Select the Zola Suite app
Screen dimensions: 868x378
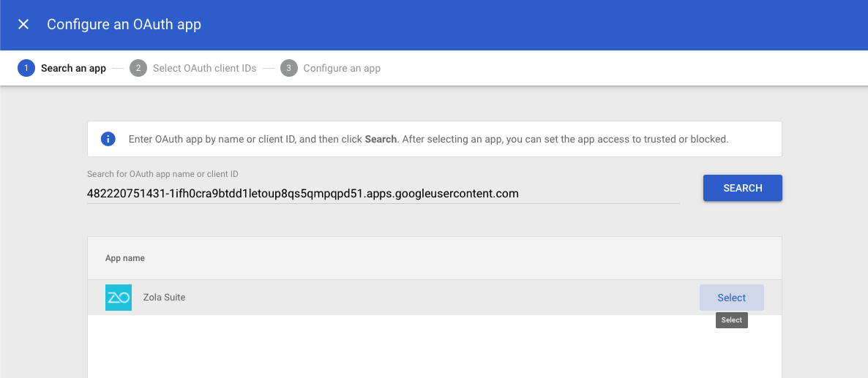tap(731, 298)
